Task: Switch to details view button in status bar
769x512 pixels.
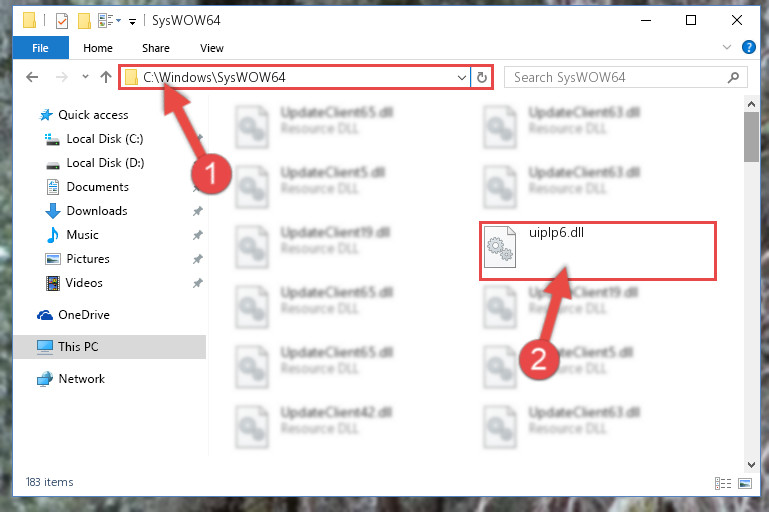Action: (723, 484)
